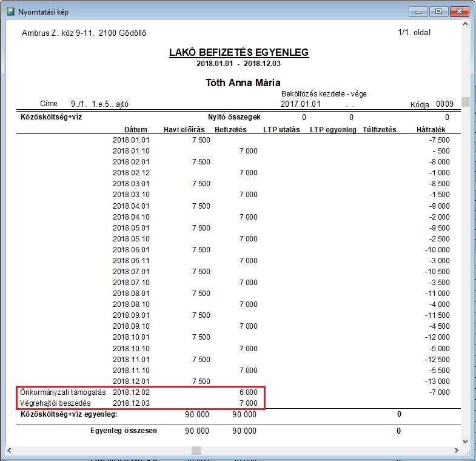Maximize the print preview window

(x=438, y=11)
